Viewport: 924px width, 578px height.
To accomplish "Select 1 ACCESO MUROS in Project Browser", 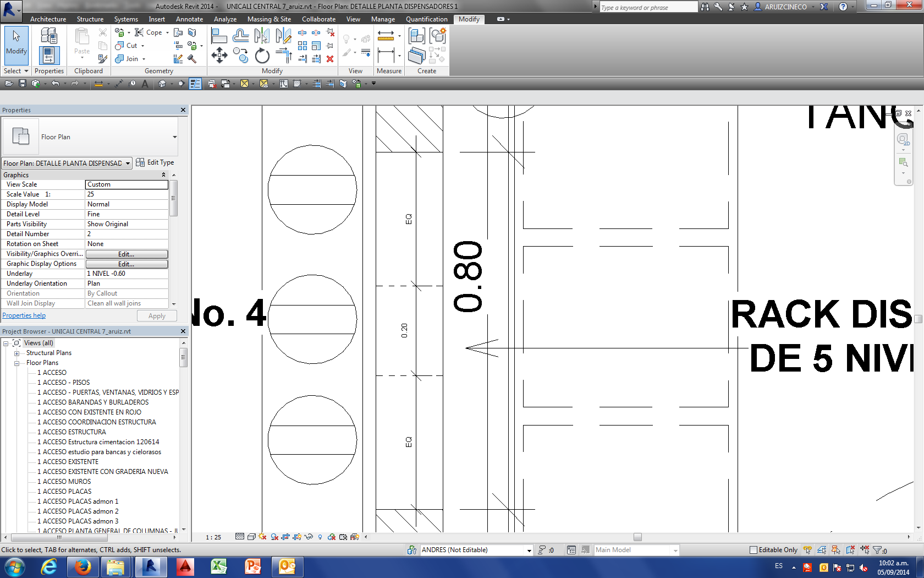I will tap(64, 482).
